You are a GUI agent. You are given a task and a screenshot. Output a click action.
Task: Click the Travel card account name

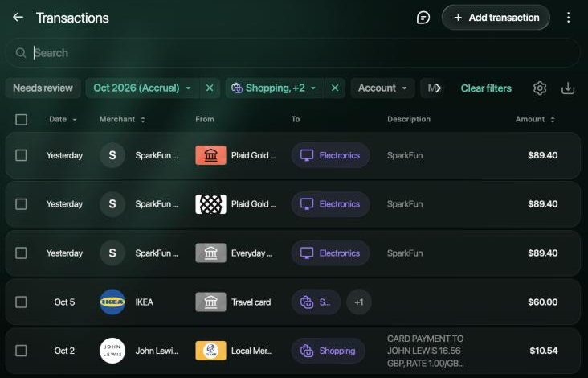(251, 302)
